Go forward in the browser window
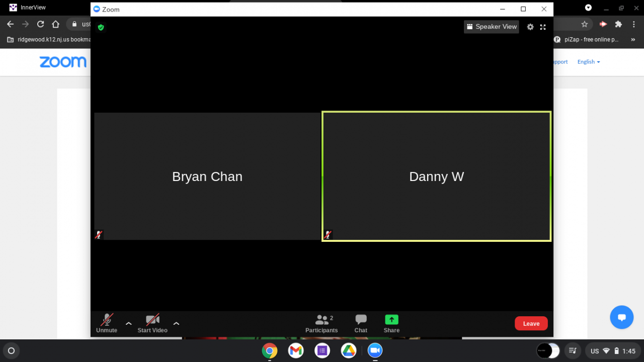This screenshot has width=644, height=362. (25, 24)
